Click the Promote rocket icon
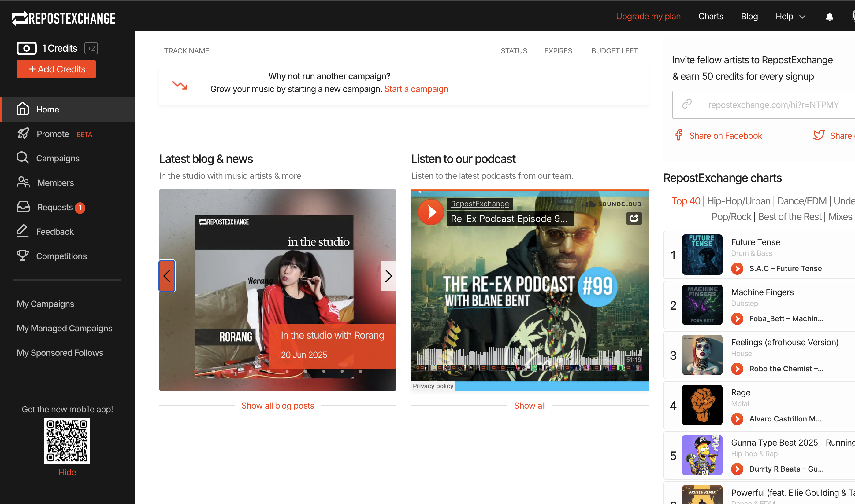Viewport: 855px width, 504px height. tap(23, 134)
